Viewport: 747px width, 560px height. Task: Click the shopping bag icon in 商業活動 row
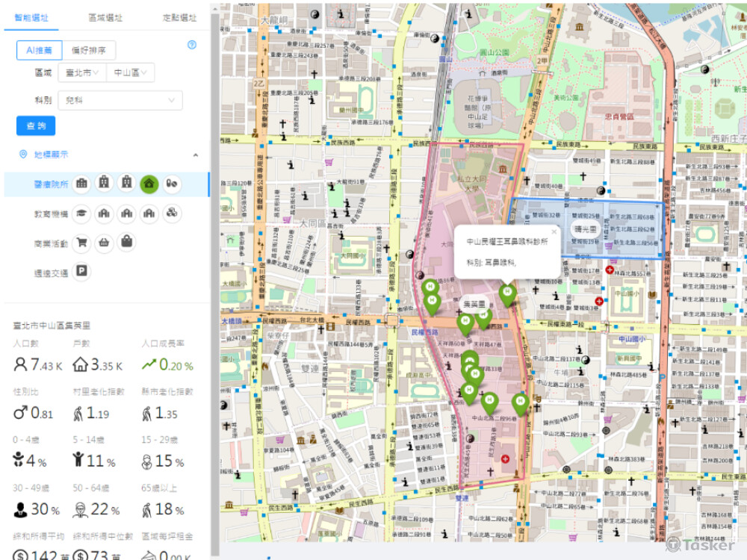pyautogui.click(x=126, y=243)
